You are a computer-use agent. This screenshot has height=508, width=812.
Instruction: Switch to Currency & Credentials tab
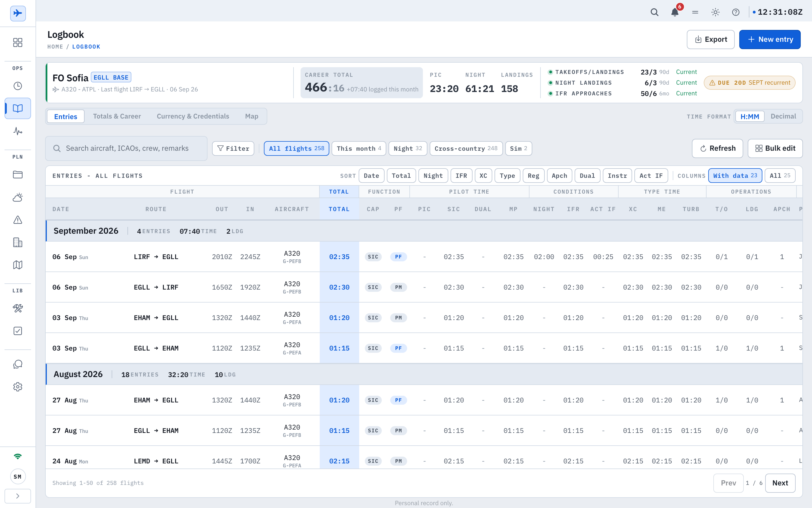click(193, 116)
